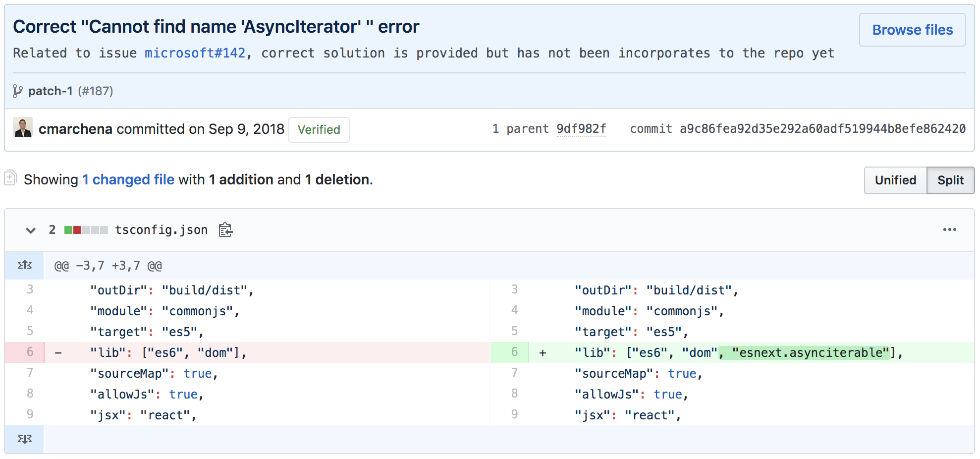The image size is (980, 459).
Task: Switch to Split diff view
Action: (950, 180)
